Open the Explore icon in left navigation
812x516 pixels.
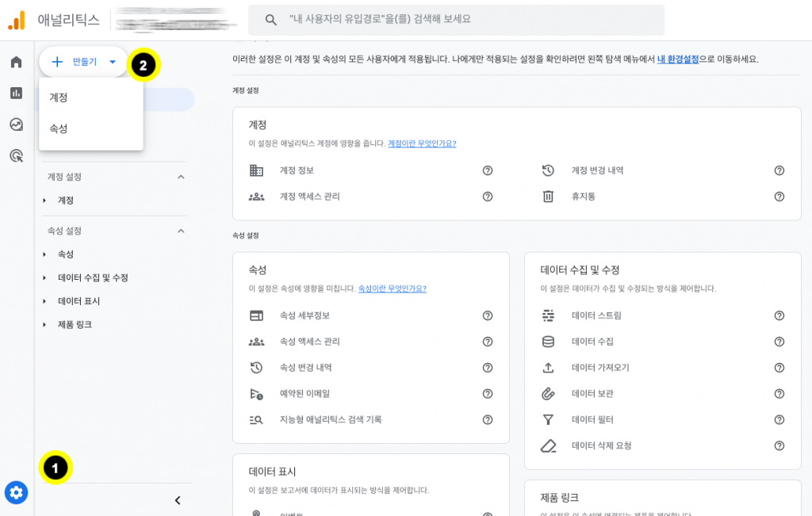pos(16,124)
